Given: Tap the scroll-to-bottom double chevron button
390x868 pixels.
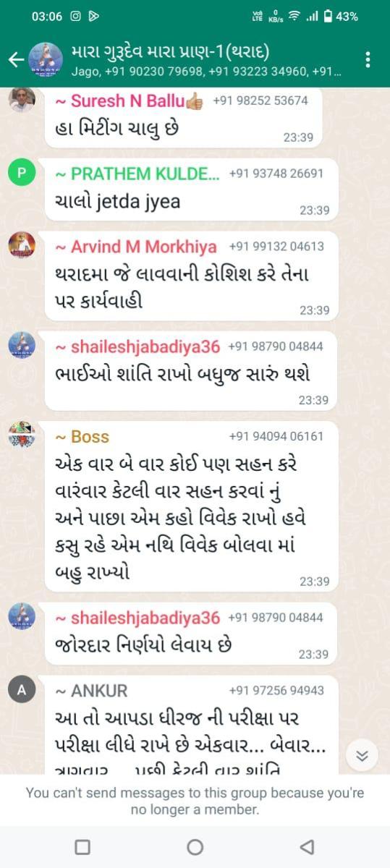Looking at the screenshot, I should click(x=363, y=756).
